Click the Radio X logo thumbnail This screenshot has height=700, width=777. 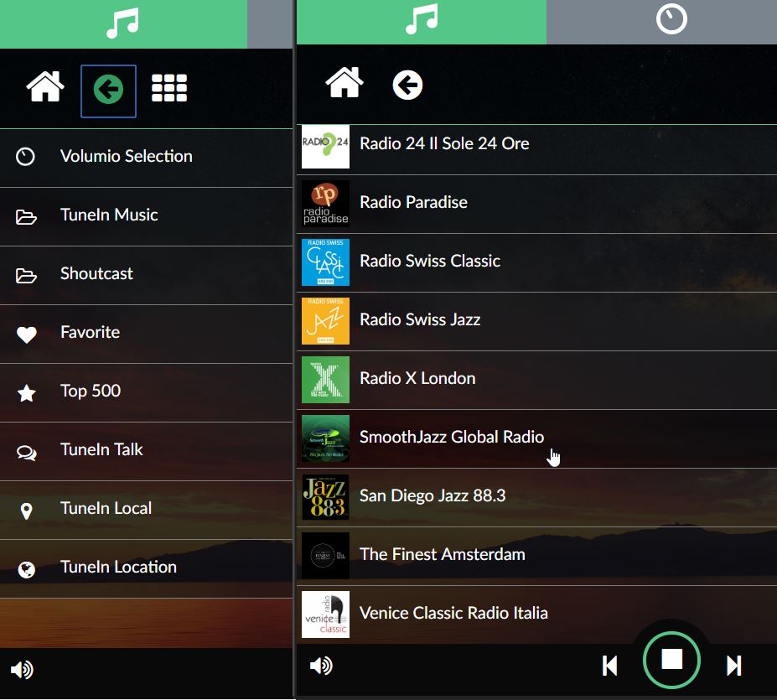325,380
